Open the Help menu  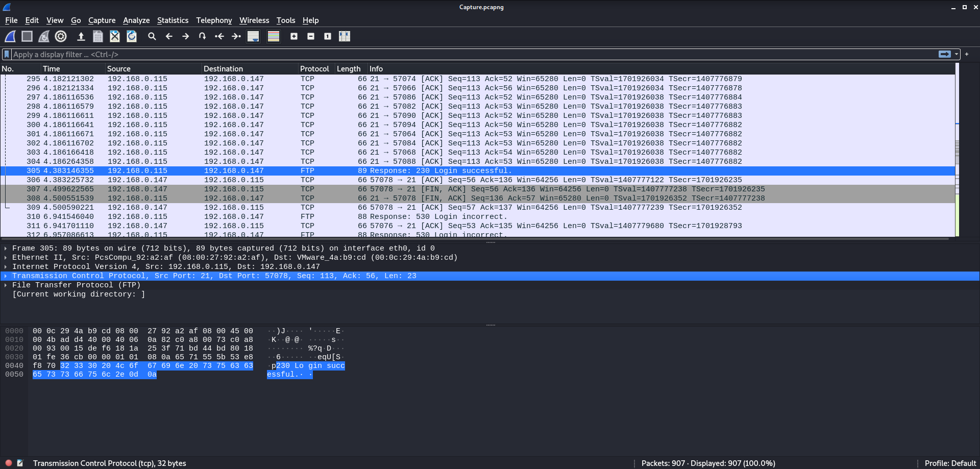point(310,20)
